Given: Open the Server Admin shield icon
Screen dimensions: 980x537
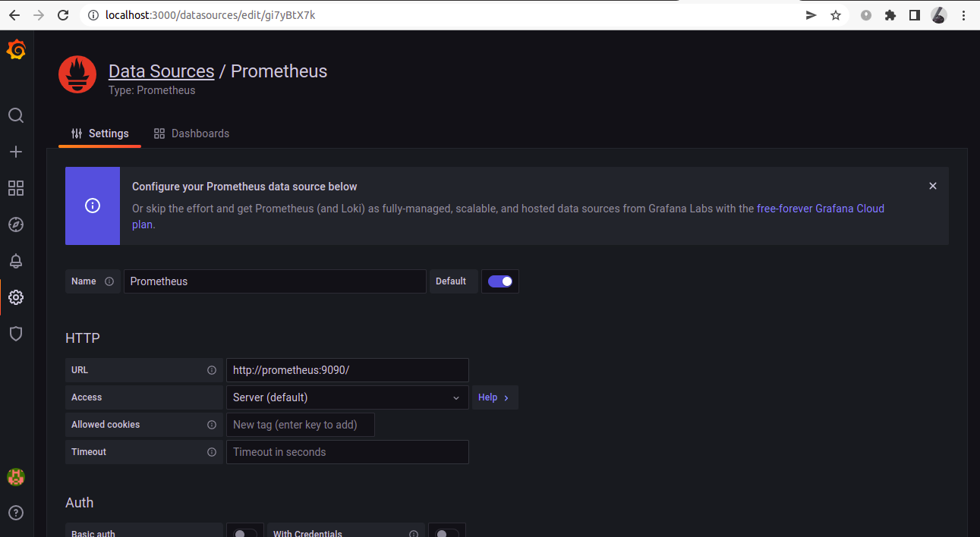Looking at the screenshot, I should coord(16,334).
